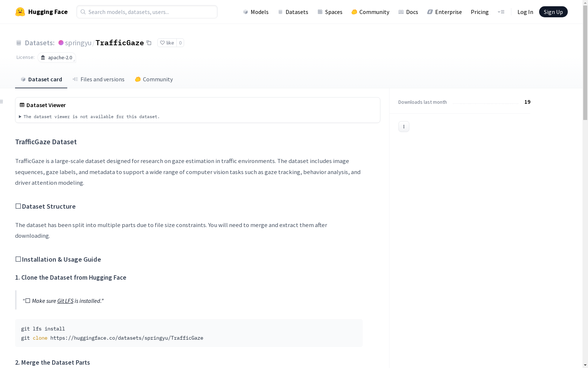Click the Installation & Usage Guide heading
588x368 pixels.
[x=58, y=259]
